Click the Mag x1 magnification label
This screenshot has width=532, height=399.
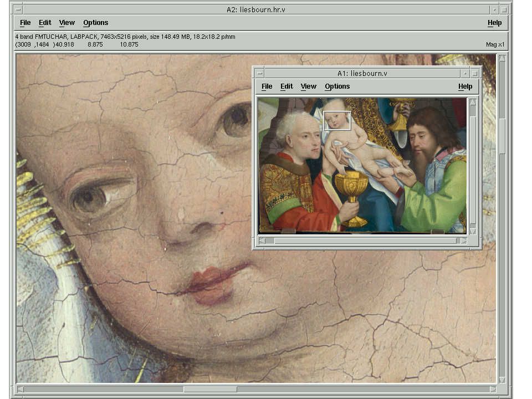pos(495,44)
